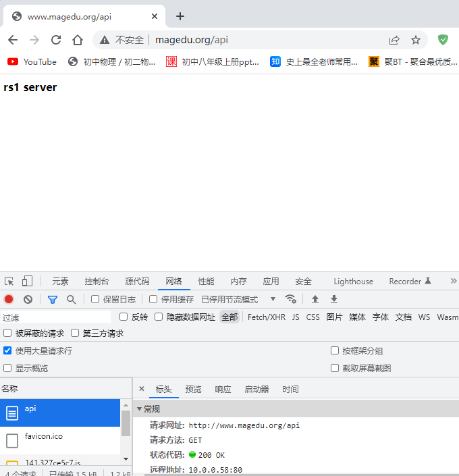Open the green shield extension

point(443,39)
